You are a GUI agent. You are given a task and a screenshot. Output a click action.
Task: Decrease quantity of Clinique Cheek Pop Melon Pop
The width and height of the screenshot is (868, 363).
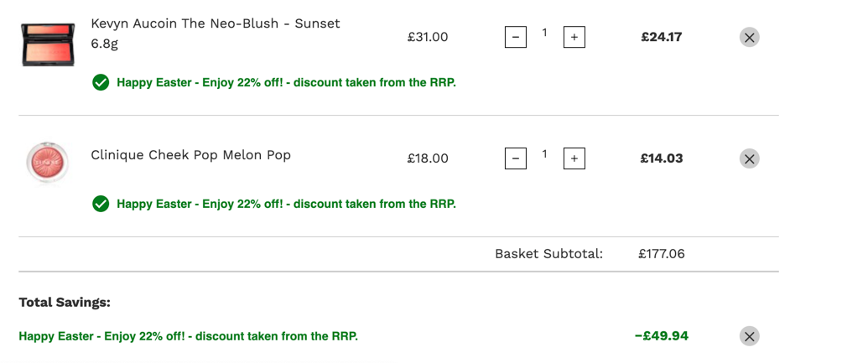coord(516,158)
